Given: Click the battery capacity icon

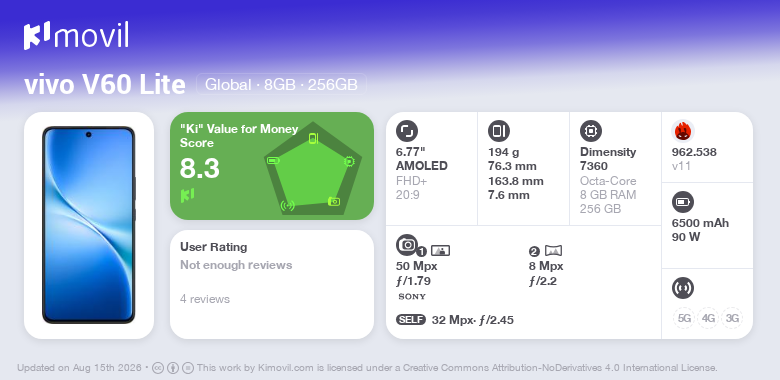Looking at the screenshot, I should 683,202.
